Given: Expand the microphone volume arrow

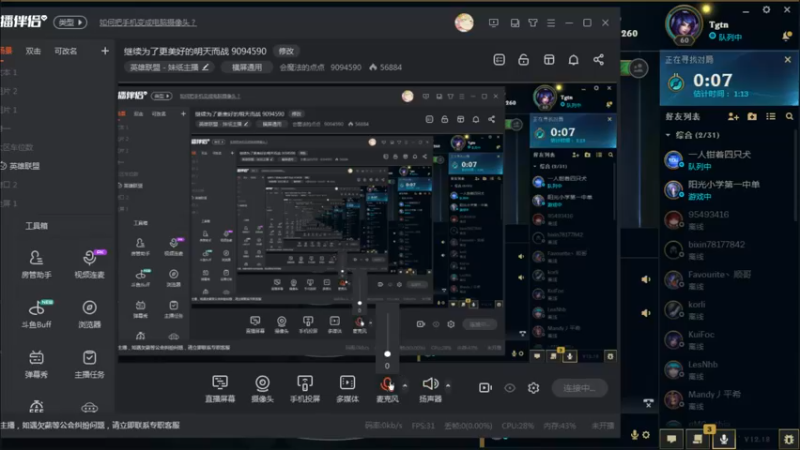Looking at the screenshot, I should click(405, 386).
